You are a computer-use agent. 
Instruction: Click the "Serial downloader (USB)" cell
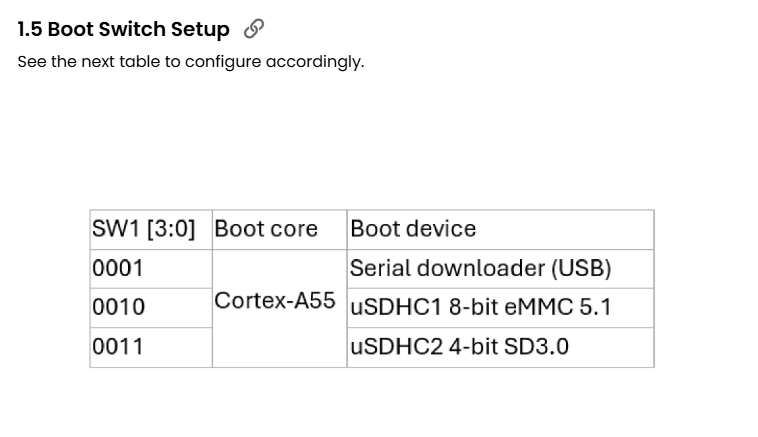point(480,268)
